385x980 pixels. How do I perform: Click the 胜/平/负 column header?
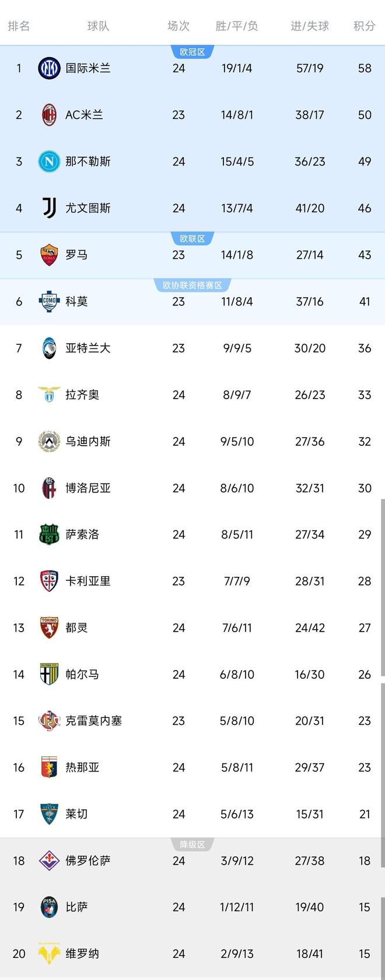237,26
